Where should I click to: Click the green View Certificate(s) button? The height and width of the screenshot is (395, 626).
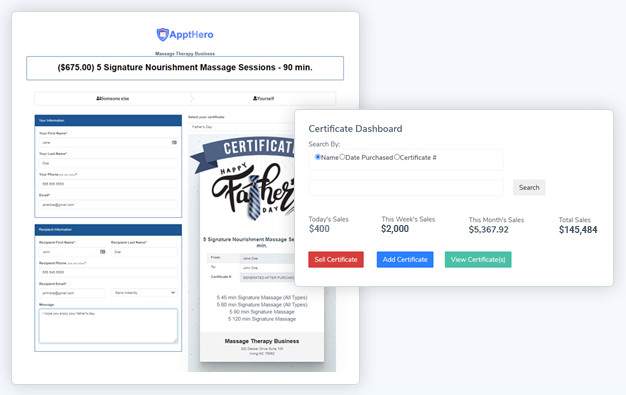478,260
